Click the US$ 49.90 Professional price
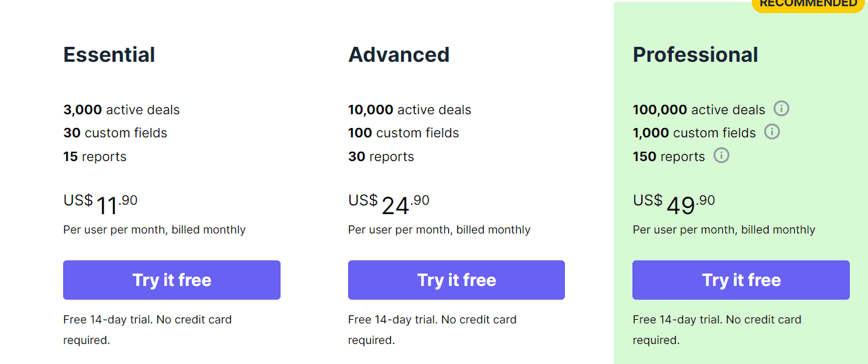The width and height of the screenshot is (868, 364). pyautogui.click(x=674, y=205)
